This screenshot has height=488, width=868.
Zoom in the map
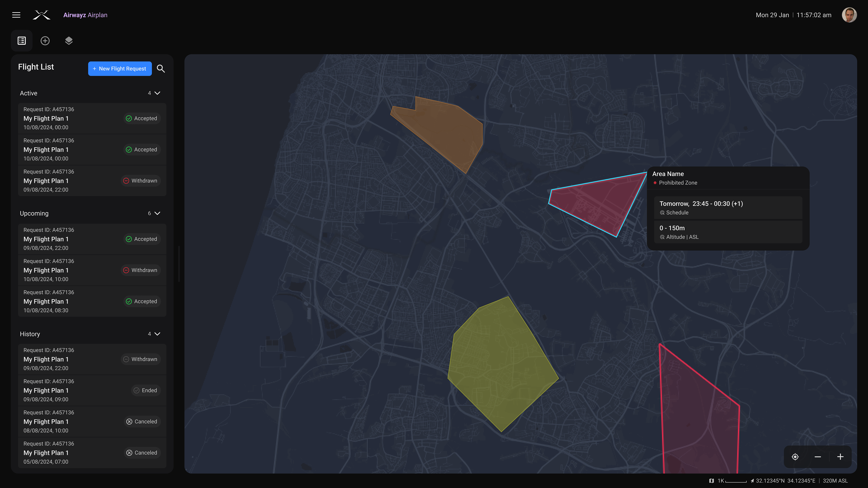[840, 457]
